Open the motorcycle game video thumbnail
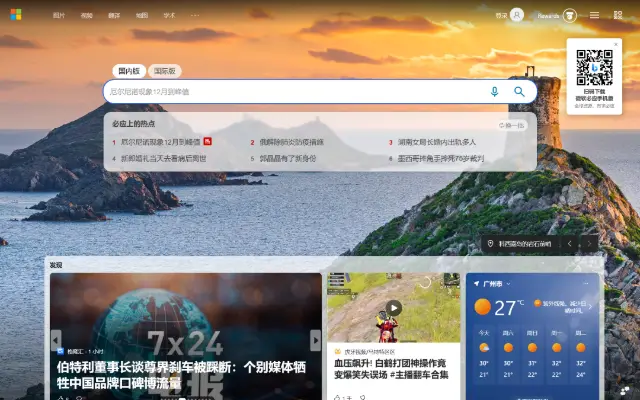This screenshot has width=640, height=400. pyautogui.click(x=393, y=308)
